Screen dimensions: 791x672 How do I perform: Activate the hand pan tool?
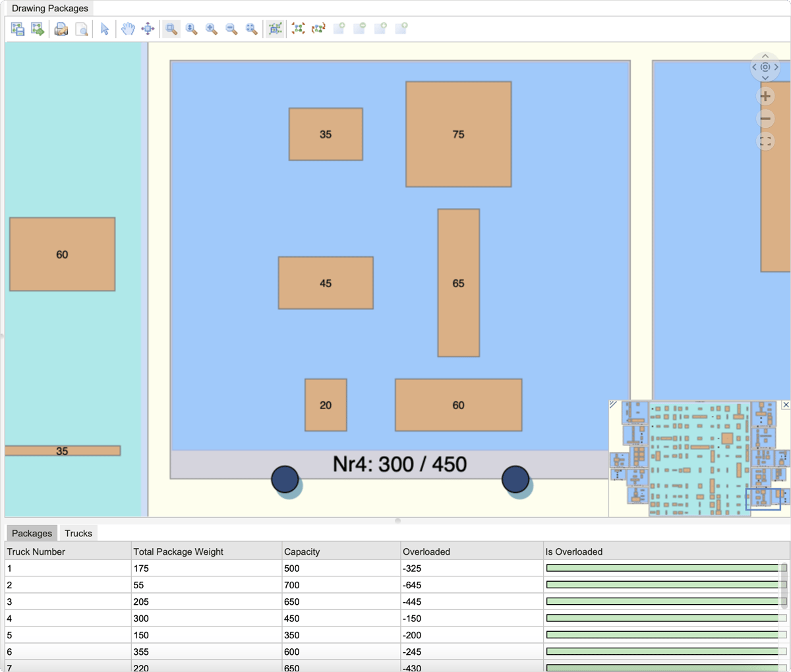[x=128, y=29]
